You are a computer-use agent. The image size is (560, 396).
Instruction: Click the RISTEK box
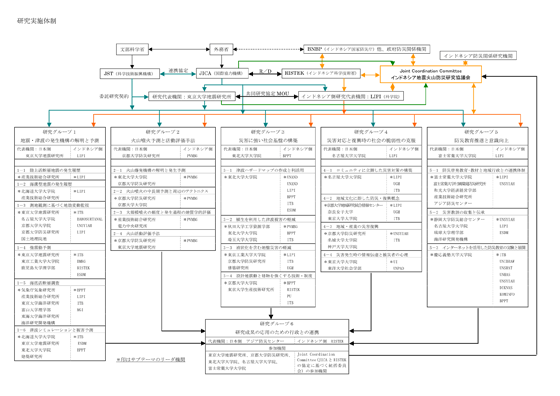(321, 74)
